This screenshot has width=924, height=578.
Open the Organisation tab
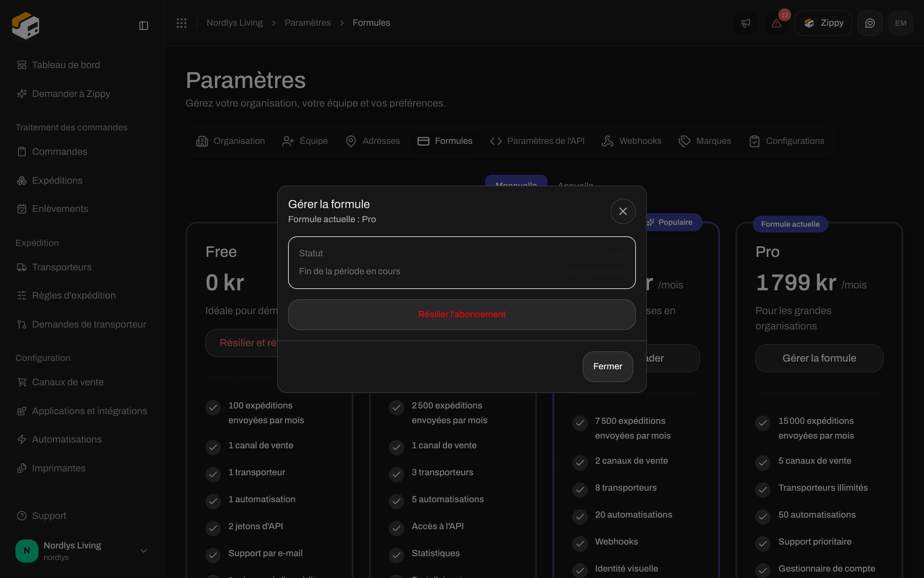click(x=231, y=141)
